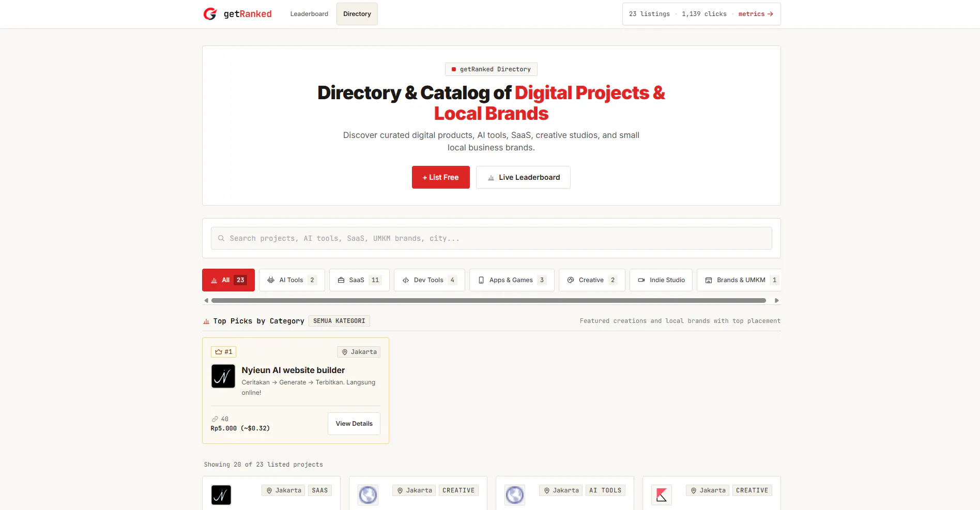Click the horizontal category scrollbar track

tap(488, 300)
